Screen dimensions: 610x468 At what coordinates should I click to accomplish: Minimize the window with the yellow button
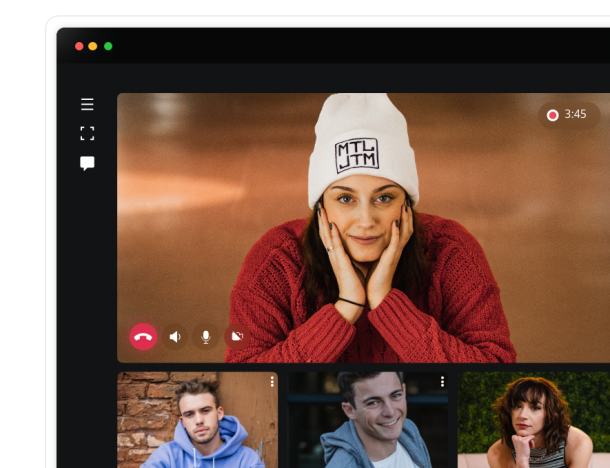point(93,46)
